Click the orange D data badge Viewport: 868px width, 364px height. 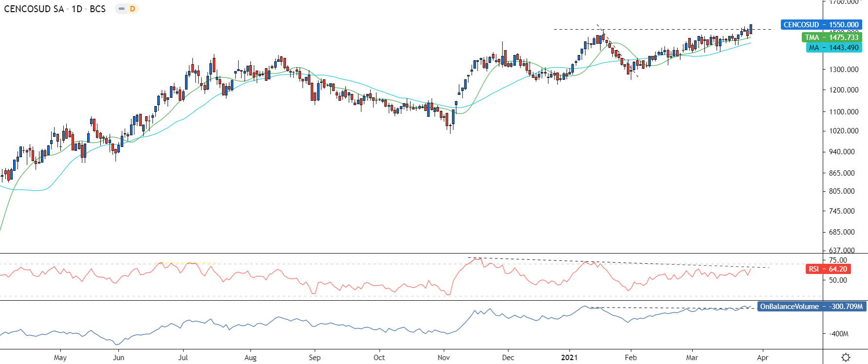132,9
